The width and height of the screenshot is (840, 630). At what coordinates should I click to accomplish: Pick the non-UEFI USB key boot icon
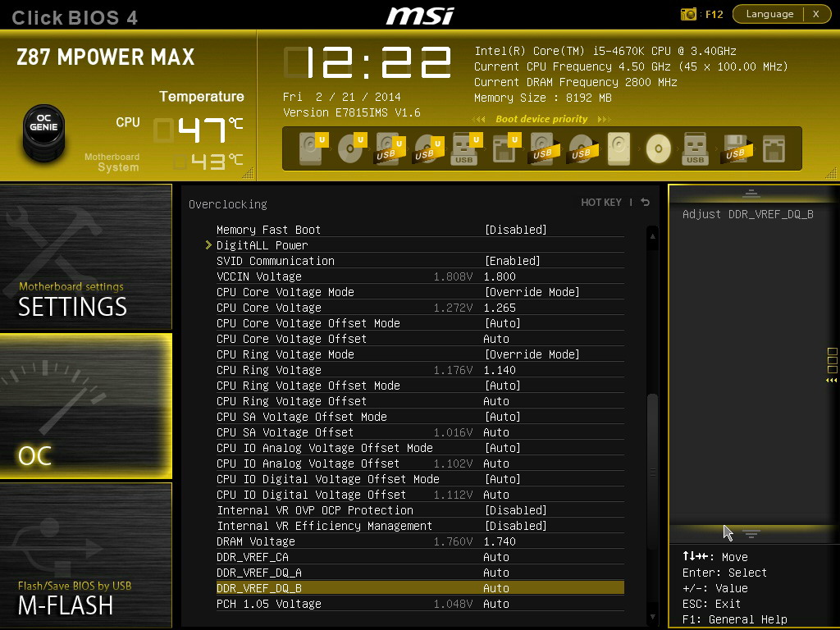(x=696, y=148)
